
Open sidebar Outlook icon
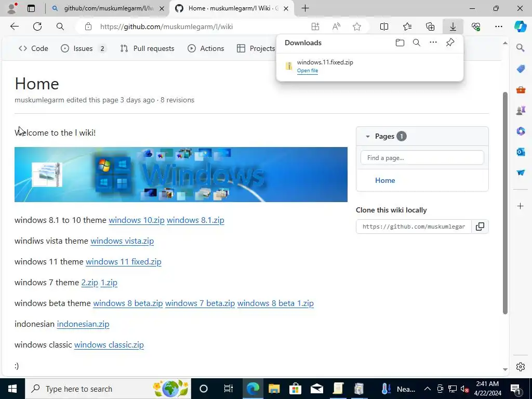pyautogui.click(x=521, y=152)
